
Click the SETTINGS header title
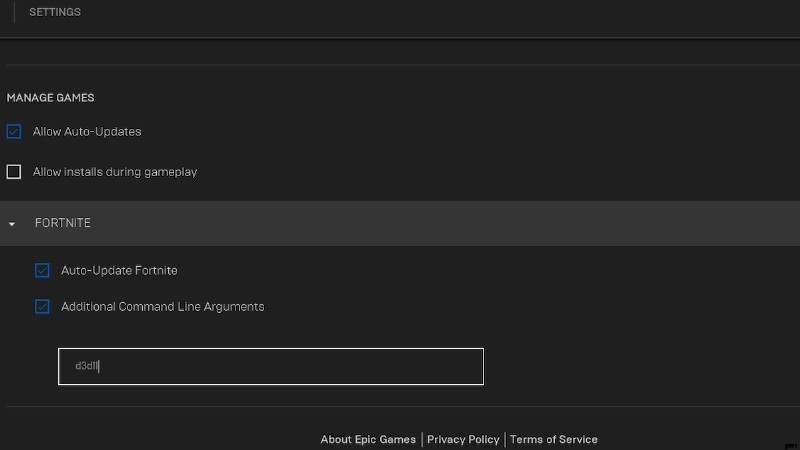55,12
